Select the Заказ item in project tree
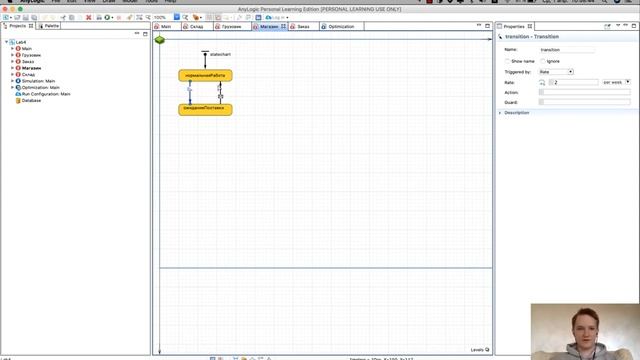 click(x=28, y=62)
